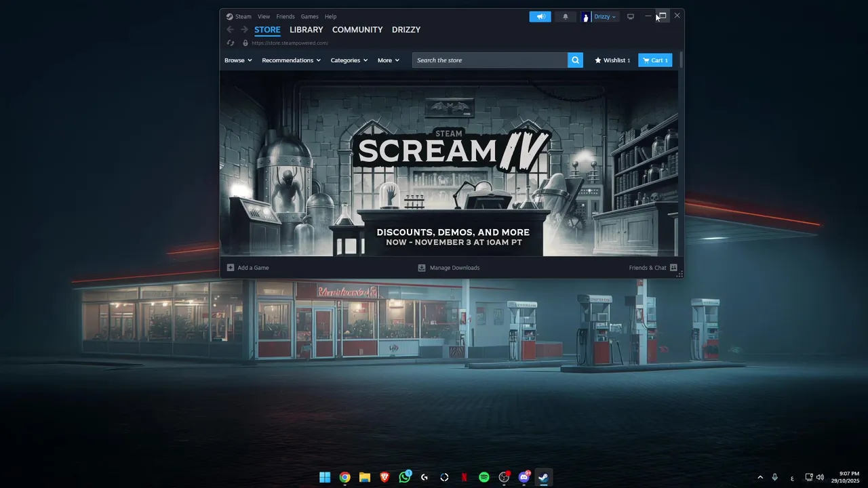The height and width of the screenshot is (488, 868).
Task: Open the Windows Start menu
Action: [325, 477]
